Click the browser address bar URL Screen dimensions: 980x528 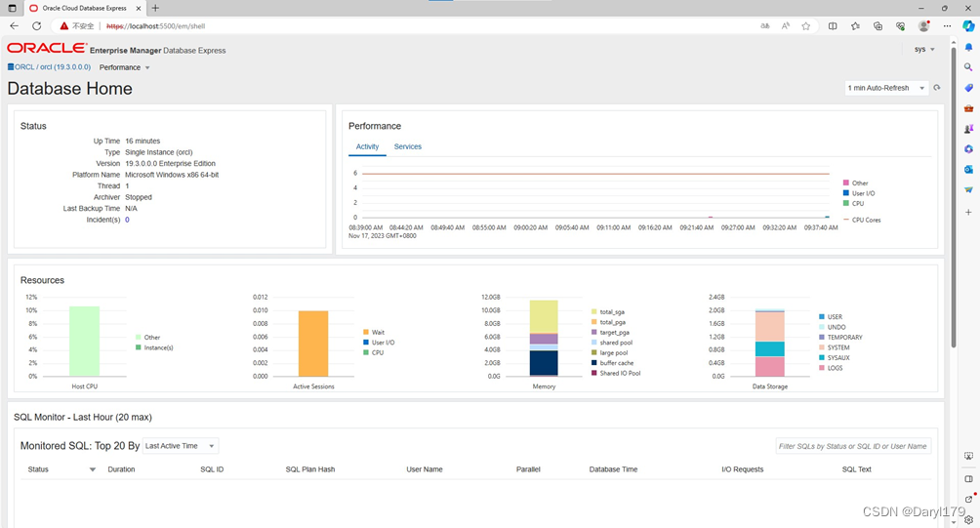[x=155, y=26]
